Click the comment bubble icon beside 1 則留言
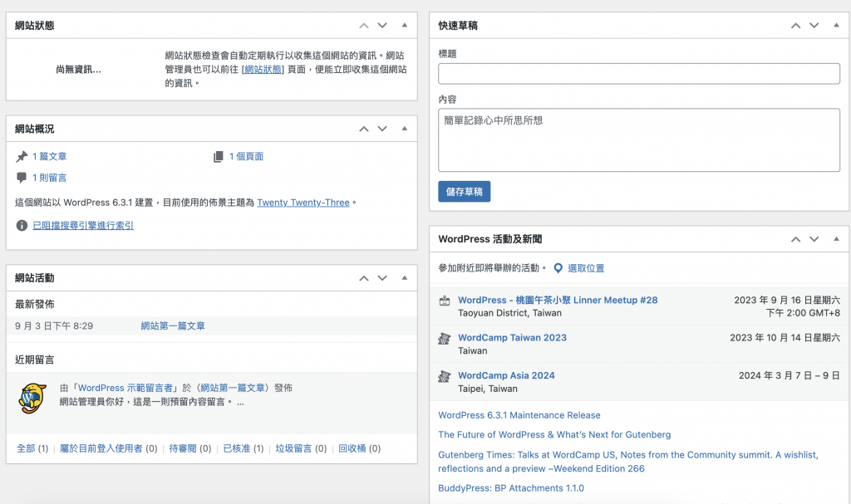This screenshot has height=504, width=851. (x=22, y=178)
